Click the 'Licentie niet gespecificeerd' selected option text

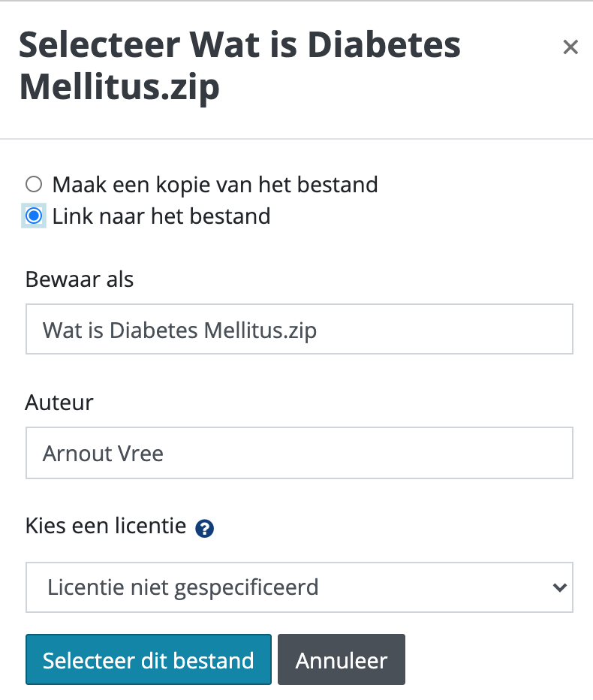(183, 587)
